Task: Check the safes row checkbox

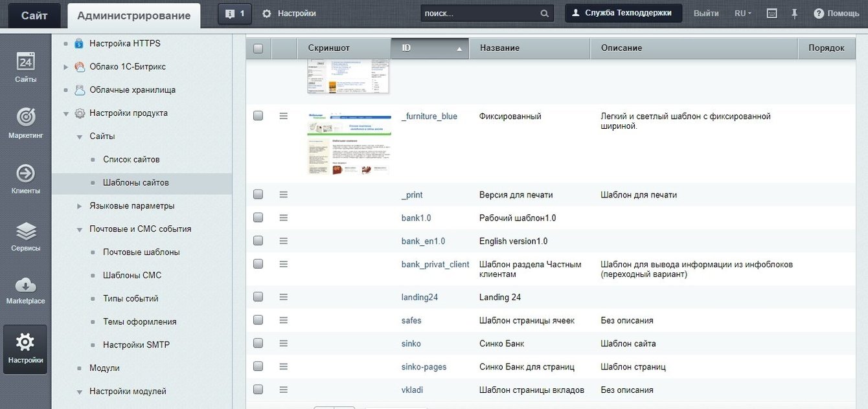Action: click(x=258, y=320)
